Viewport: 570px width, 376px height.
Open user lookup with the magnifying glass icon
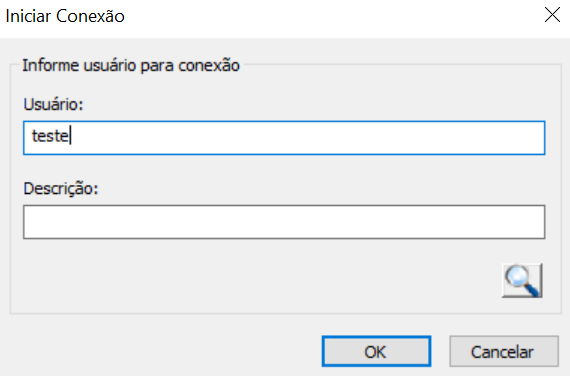(x=522, y=280)
